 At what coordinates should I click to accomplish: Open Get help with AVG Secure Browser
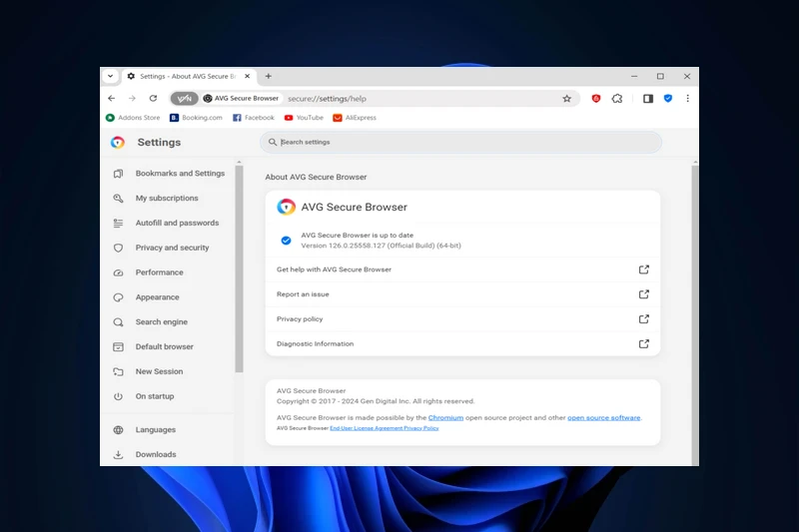coord(462,269)
